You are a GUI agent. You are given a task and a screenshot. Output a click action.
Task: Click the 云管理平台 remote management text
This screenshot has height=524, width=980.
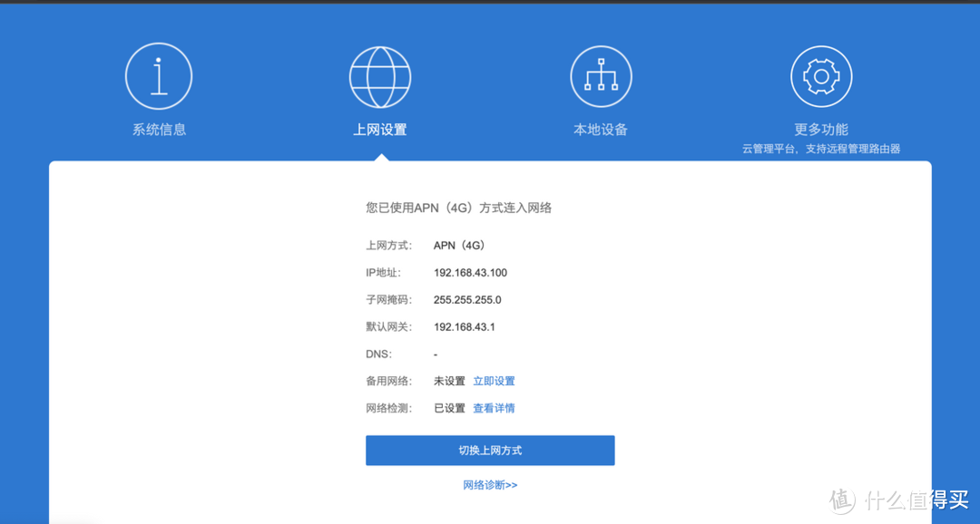[821, 145]
